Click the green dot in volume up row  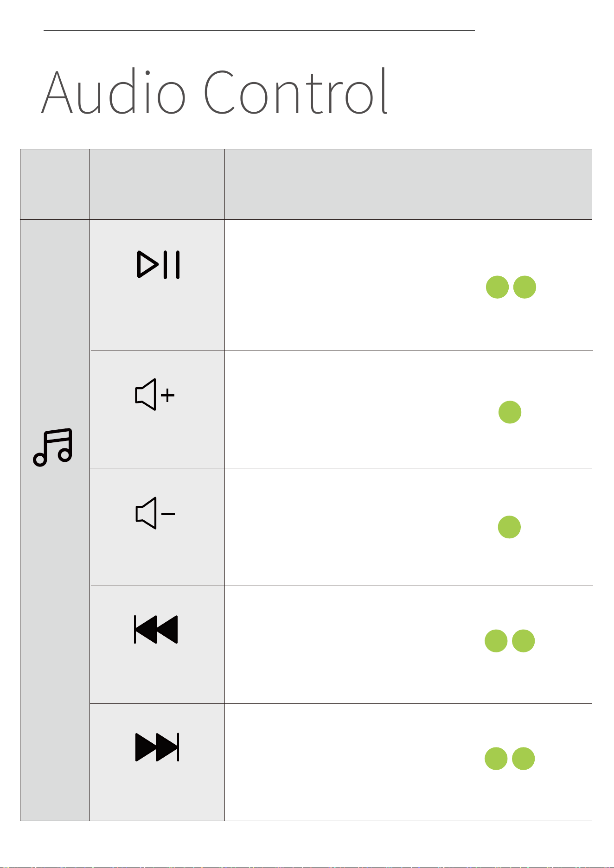coord(510,412)
